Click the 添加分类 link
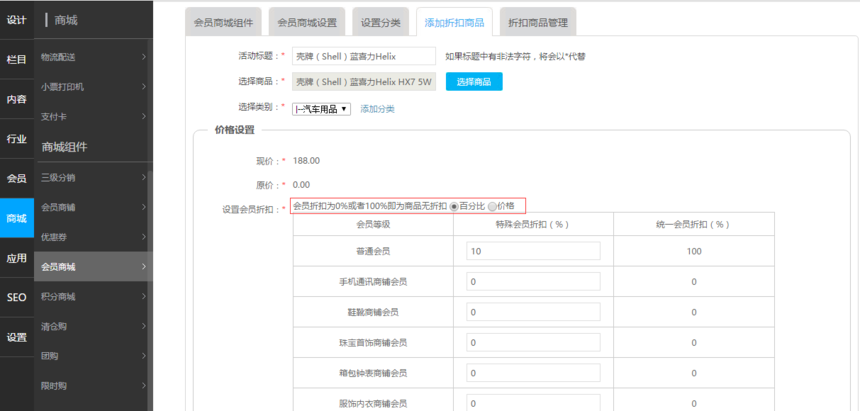 [377, 109]
